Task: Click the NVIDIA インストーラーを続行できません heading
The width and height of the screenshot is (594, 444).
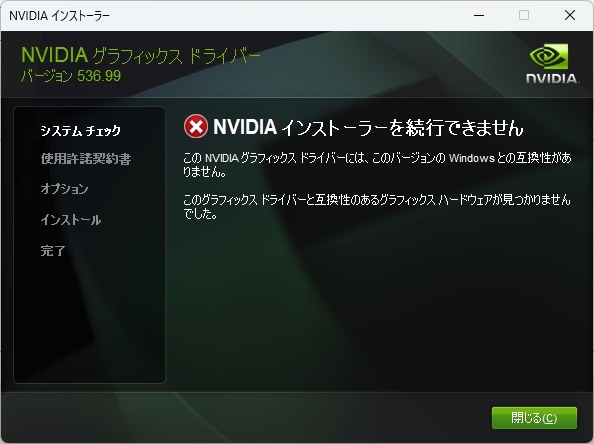Action: pos(368,127)
